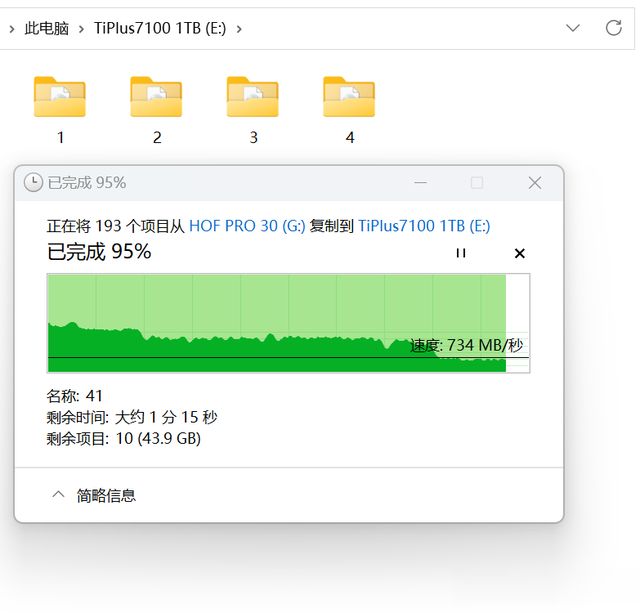Select 此电脑 in the breadcrumb path
640x613 pixels.
point(47,29)
